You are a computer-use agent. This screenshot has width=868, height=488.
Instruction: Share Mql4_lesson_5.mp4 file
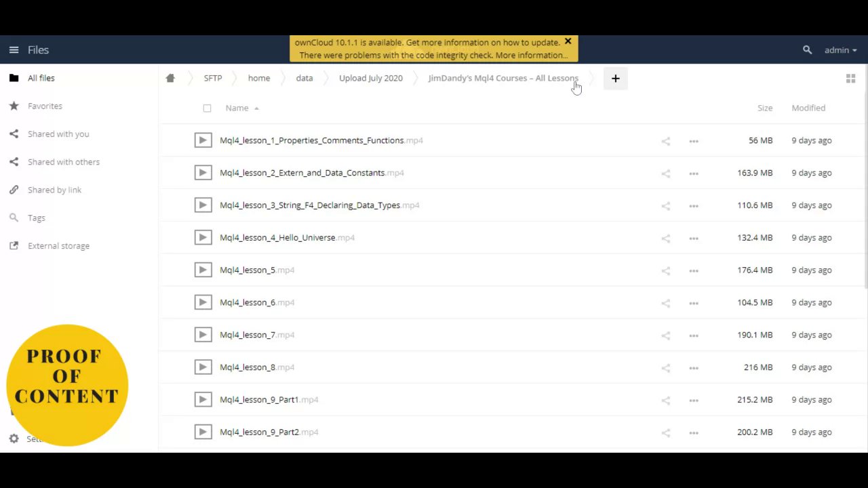[665, 270]
